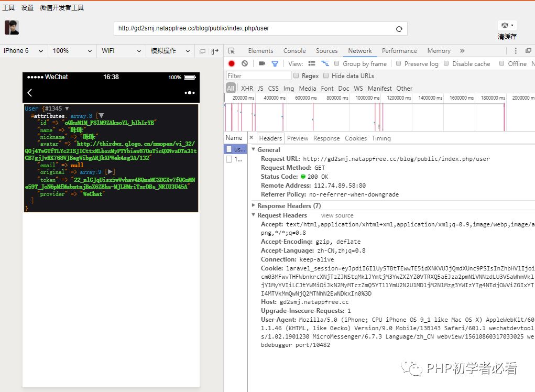Viewport: 535px width, 392px height.
Task: Expand the Response Headers (7) section
Action: (289, 206)
